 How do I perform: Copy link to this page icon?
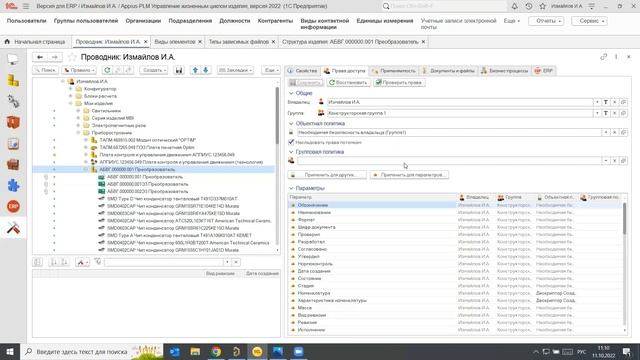point(603,57)
